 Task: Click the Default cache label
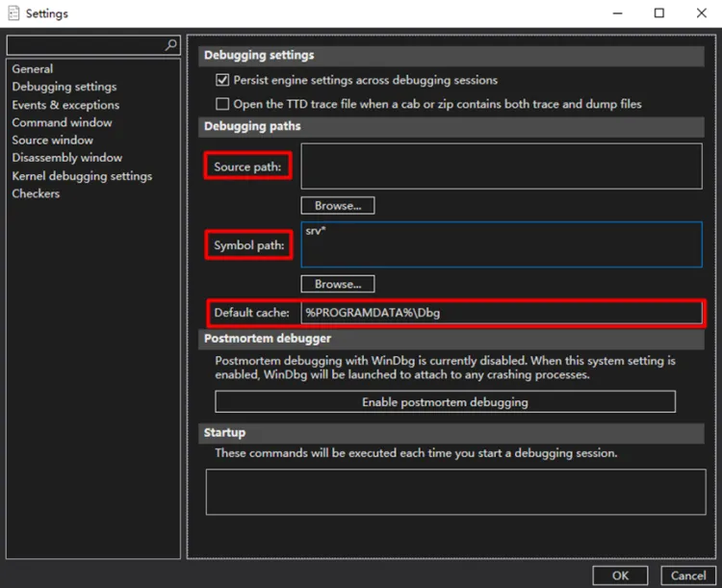[x=252, y=313]
